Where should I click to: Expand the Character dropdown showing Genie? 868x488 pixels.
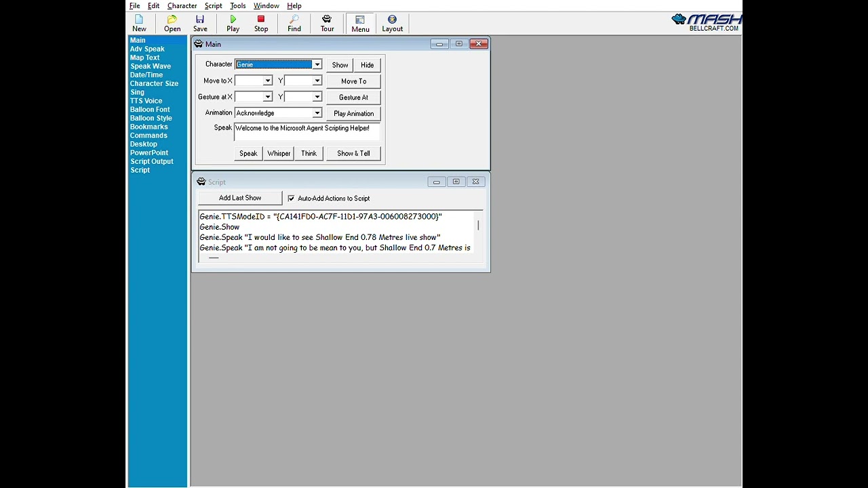tap(317, 64)
